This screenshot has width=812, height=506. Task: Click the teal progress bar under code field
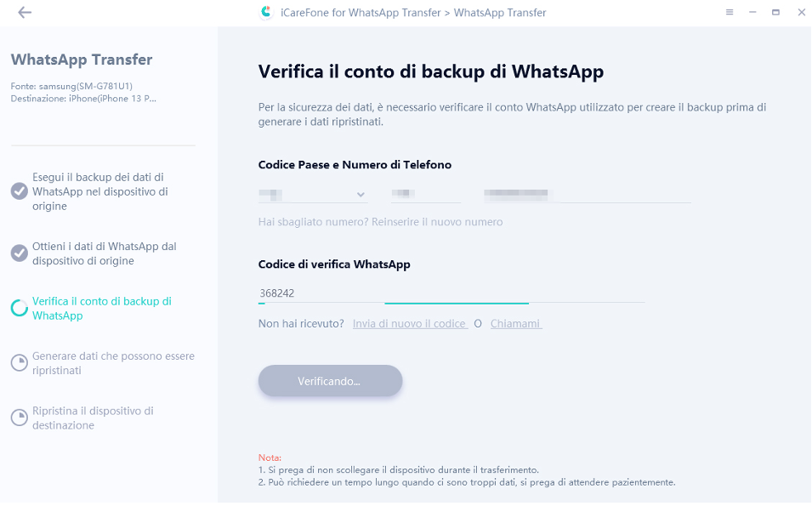click(x=457, y=303)
